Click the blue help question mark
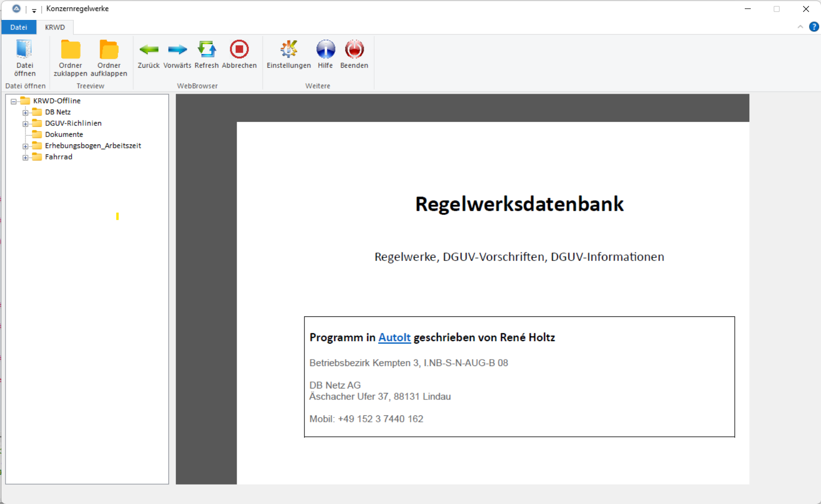This screenshot has width=821, height=504. point(814,27)
